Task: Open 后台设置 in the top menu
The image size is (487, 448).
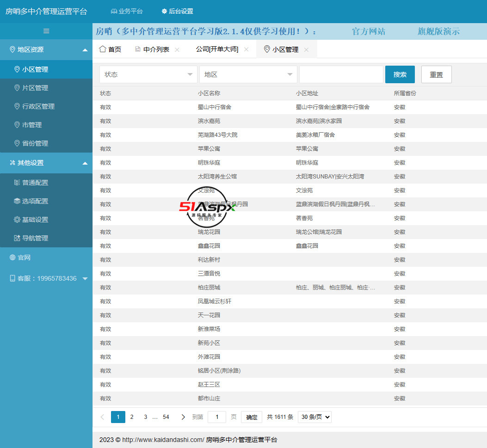Action: pyautogui.click(x=177, y=11)
